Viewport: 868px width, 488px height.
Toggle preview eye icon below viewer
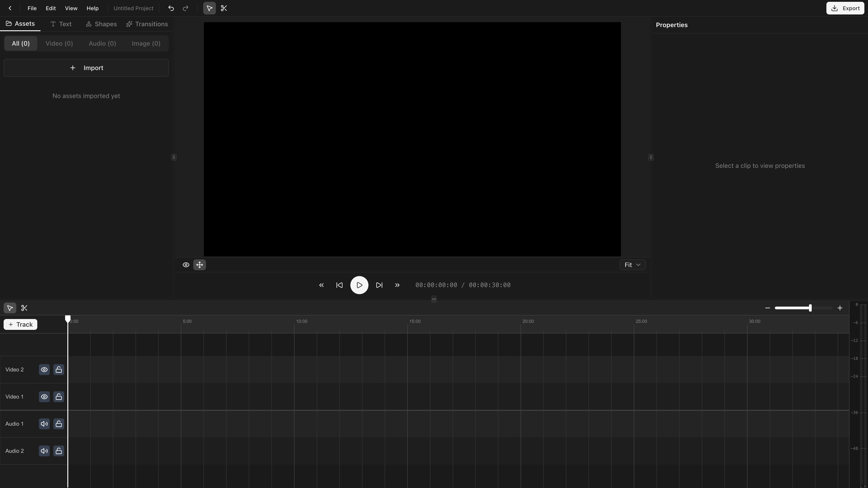pos(186,265)
